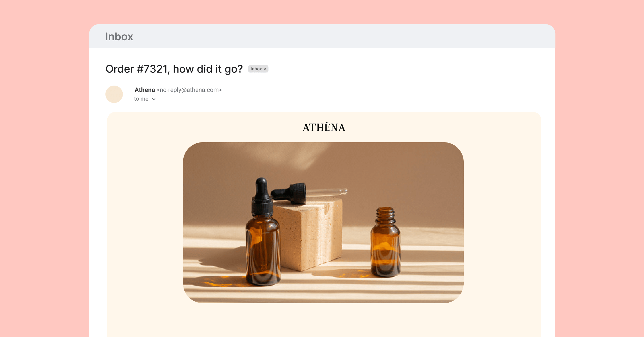Expand recipient details chevron beside 'to me'
This screenshot has height=337, width=644.
[x=154, y=99]
